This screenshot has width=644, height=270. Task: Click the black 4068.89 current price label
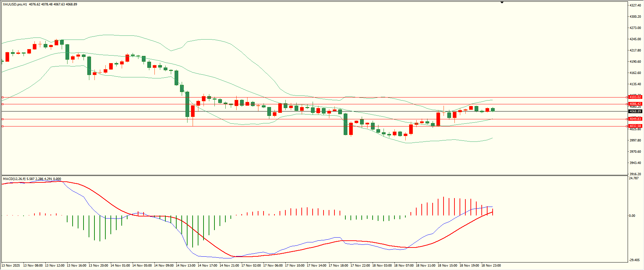[x=635, y=111]
